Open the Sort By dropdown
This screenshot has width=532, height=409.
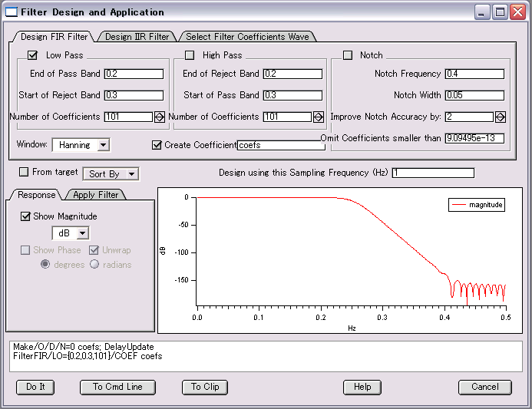[x=111, y=174]
